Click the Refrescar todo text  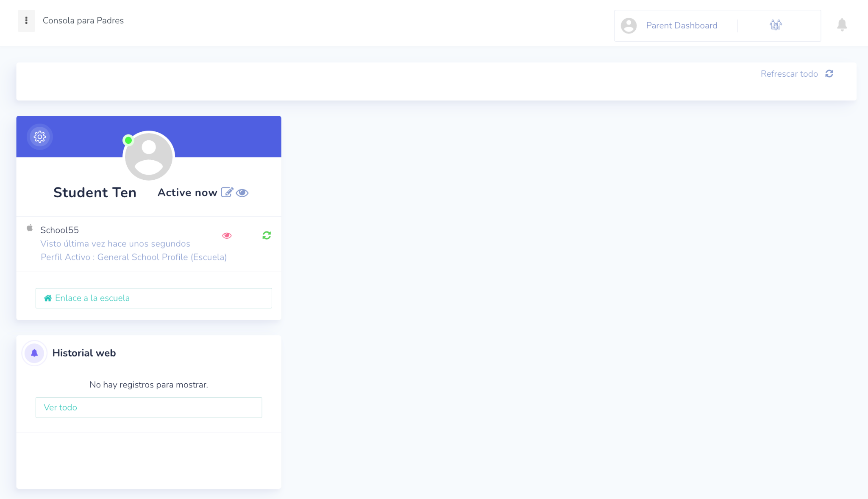click(x=789, y=74)
